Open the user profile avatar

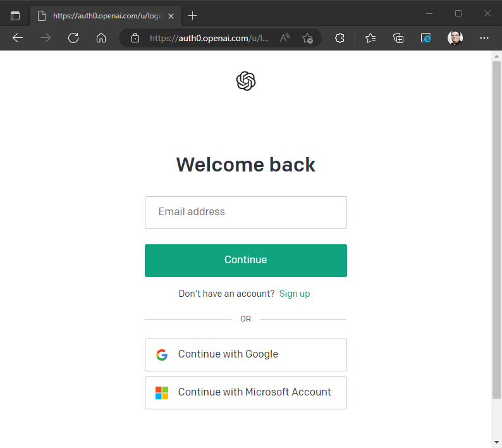pyautogui.click(x=455, y=38)
